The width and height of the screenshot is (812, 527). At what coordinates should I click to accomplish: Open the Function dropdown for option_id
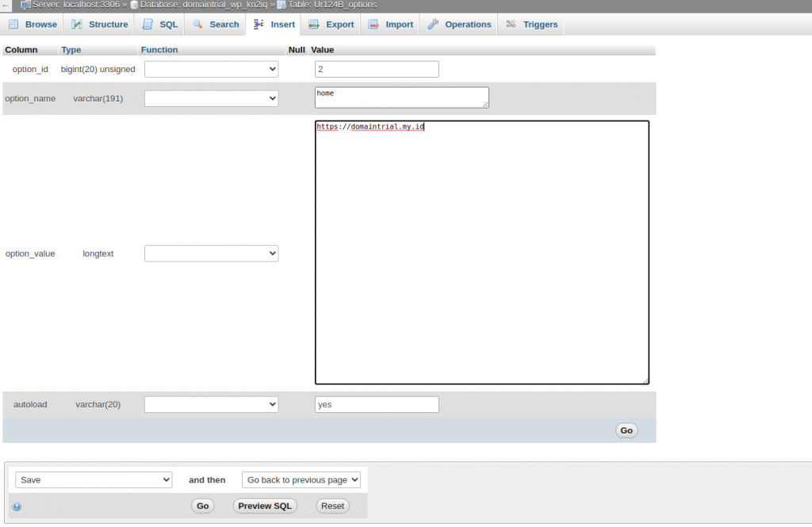211,70
